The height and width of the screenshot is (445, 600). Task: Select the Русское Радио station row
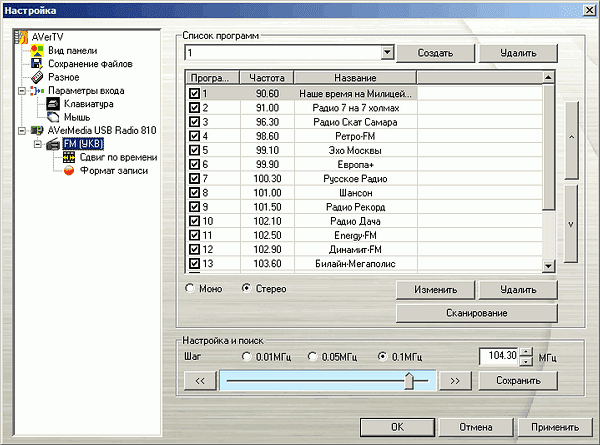click(x=364, y=179)
